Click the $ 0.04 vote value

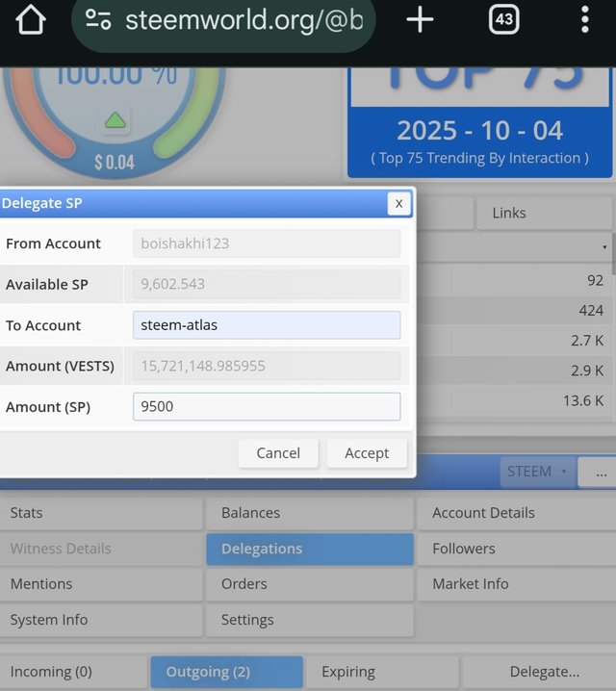click(x=115, y=163)
